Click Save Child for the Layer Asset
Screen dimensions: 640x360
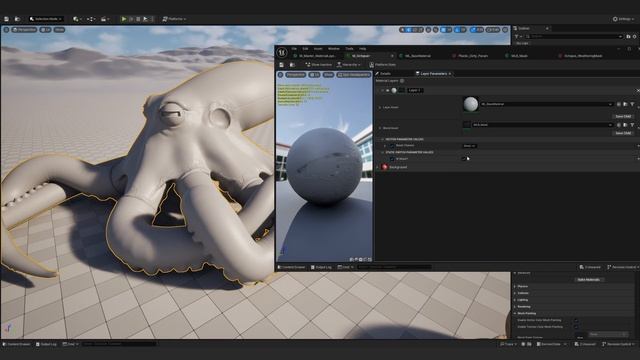623,116
